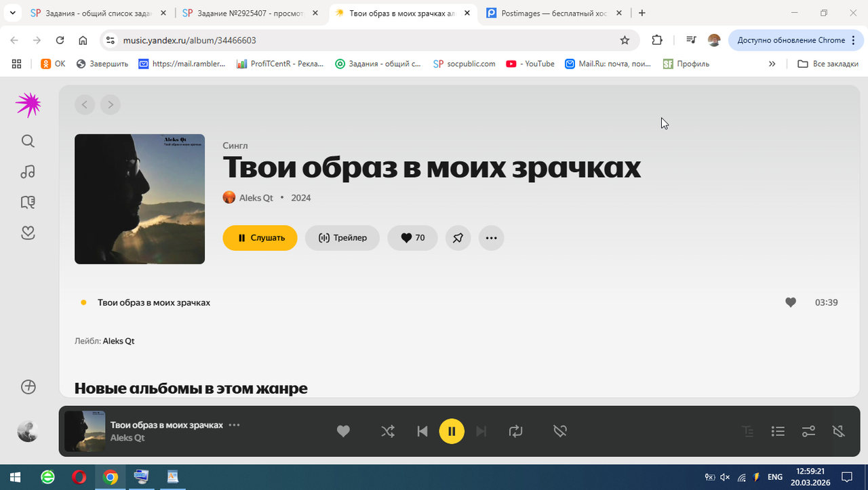
Task: Open the podcasts and books section
Action: (x=27, y=202)
